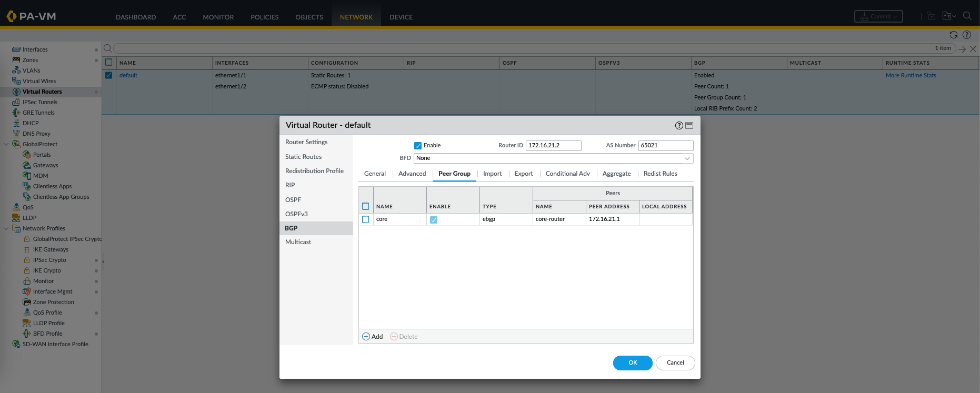Screen dimensions: 980x393
Task: Open the POLICIES top menu tab
Action: click(x=264, y=17)
